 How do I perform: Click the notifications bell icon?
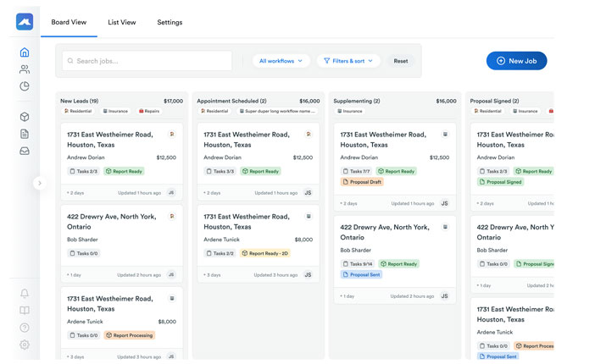(x=25, y=294)
